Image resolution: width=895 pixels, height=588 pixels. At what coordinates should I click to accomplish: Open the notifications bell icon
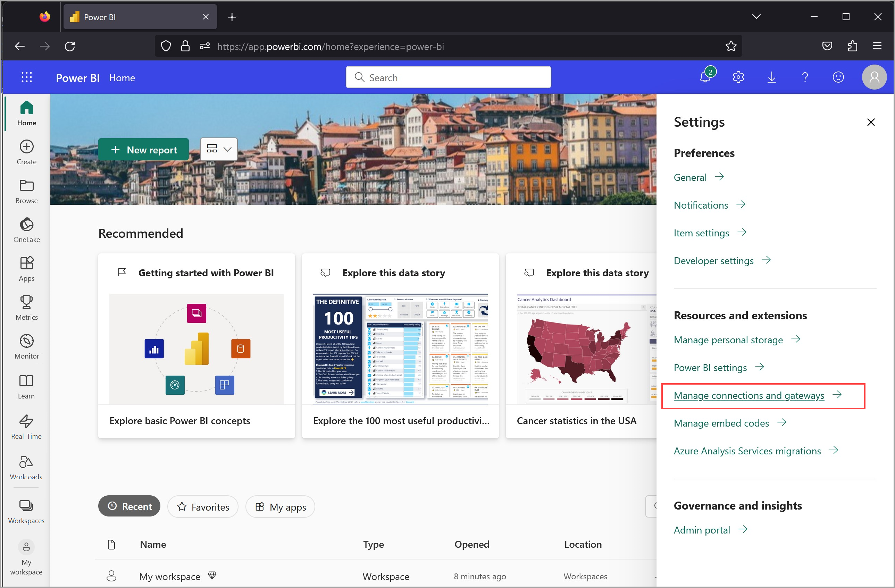click(x=705, y=77)
